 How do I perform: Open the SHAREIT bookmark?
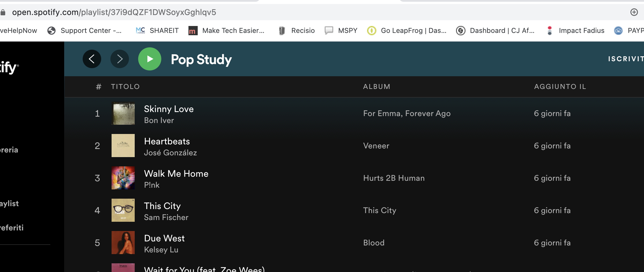tap(157, 31)
